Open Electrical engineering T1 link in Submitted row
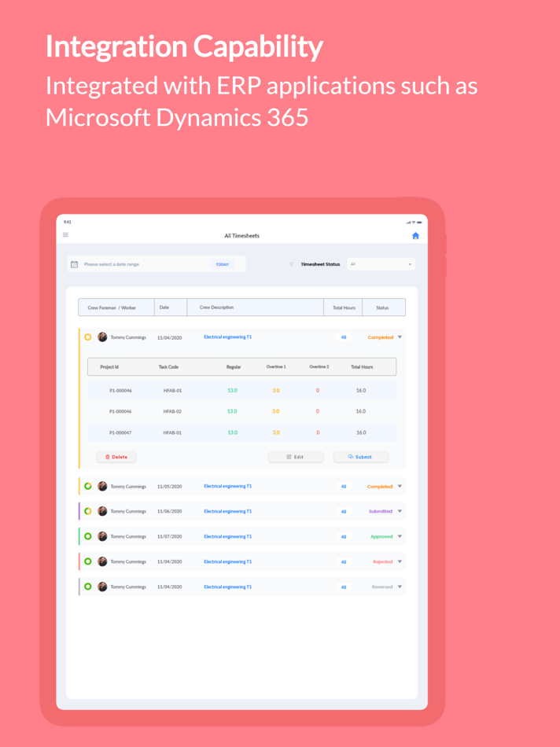The image size is (560, 747). point(228,511)
